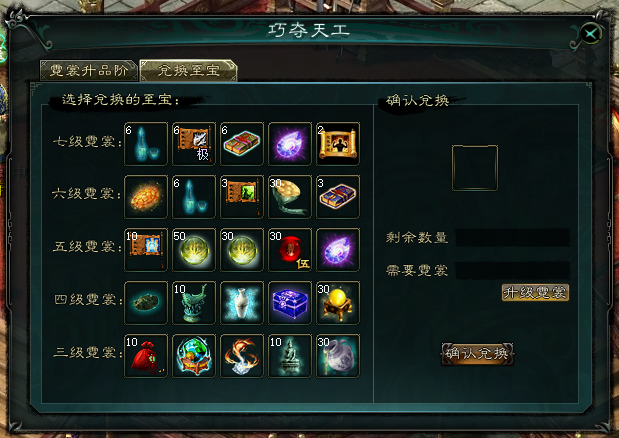Screen dimensions: 619x438
Task: Select the golden scroll in 七级霓裳 row
Action: coord(338,144)
